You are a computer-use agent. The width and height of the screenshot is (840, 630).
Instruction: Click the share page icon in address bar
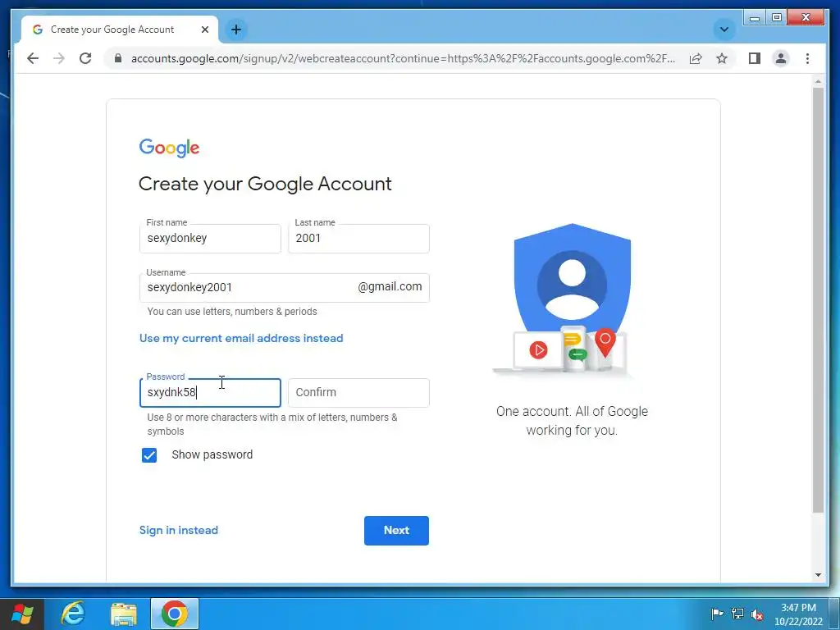(696, 58)
